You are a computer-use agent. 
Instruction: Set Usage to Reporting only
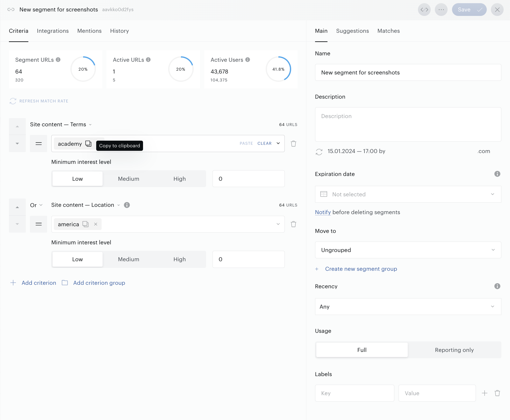tap(454, 350)
